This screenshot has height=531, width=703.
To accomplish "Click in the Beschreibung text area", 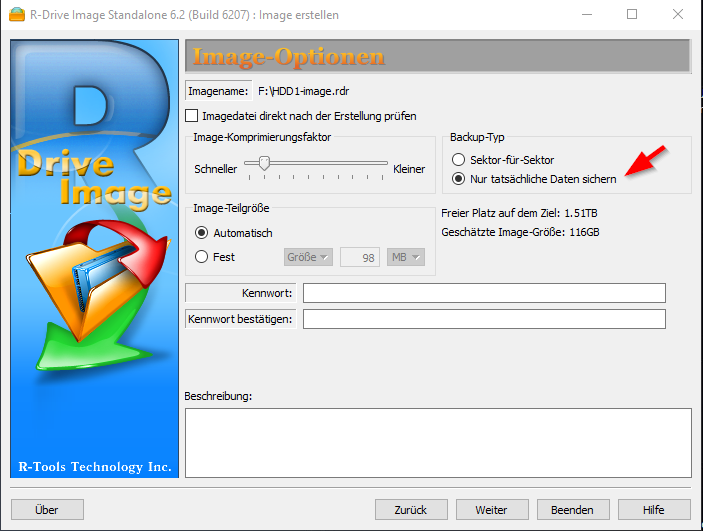I will [438, 443].
